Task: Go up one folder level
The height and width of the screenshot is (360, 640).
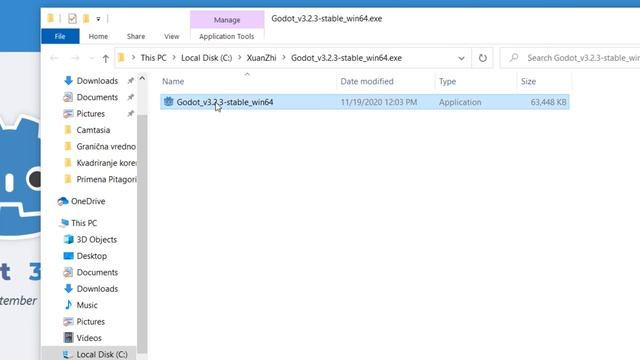Action: (x=106, y=58)
